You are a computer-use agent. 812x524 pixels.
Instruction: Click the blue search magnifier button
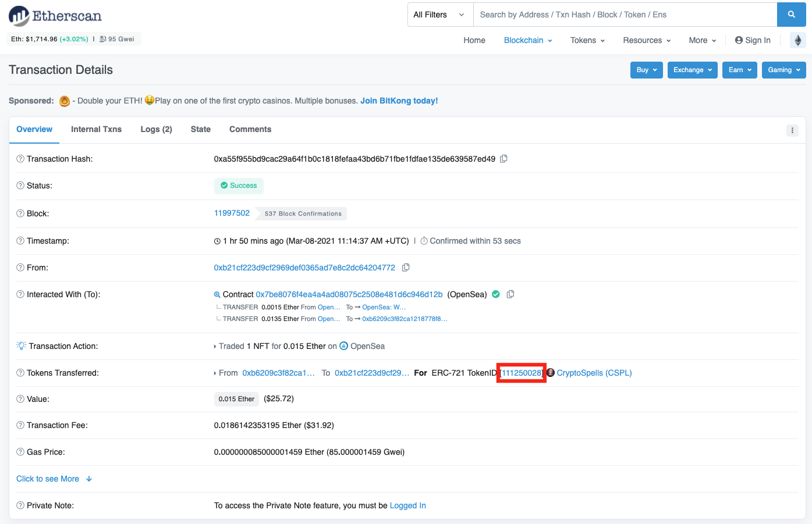click(791, 15)
